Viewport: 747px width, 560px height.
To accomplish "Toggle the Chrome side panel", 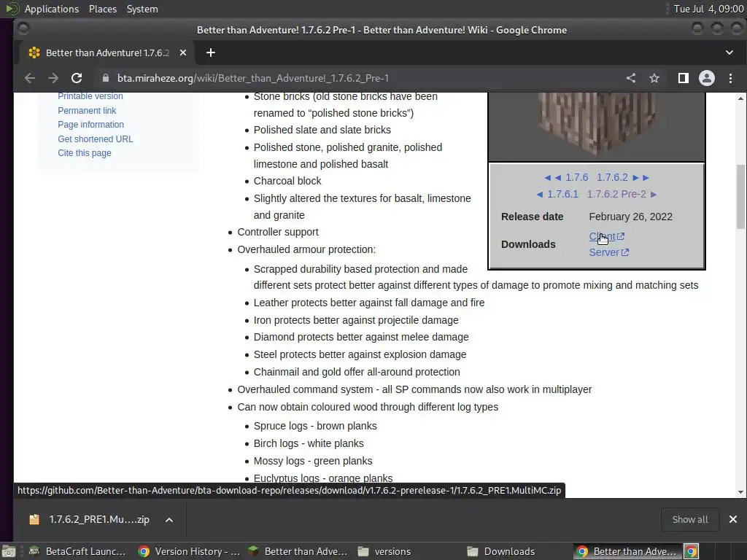I will point(683,78).
